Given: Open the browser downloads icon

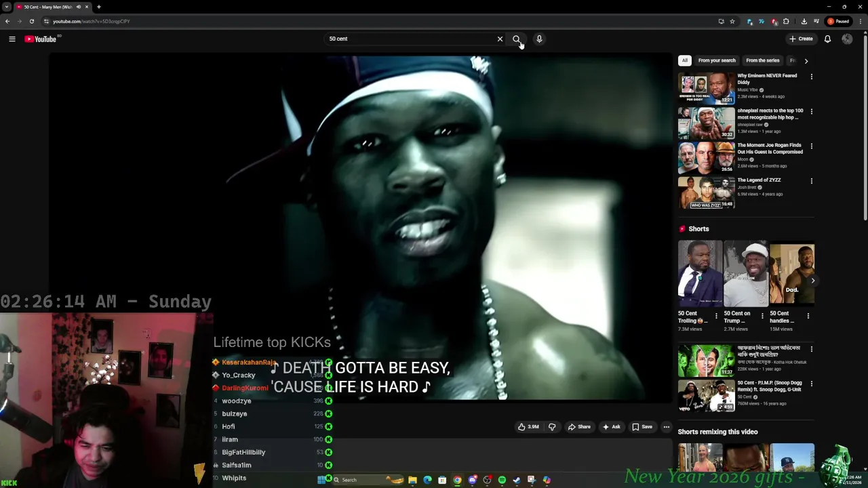Looking at the screenshot, I should [804, 21].
